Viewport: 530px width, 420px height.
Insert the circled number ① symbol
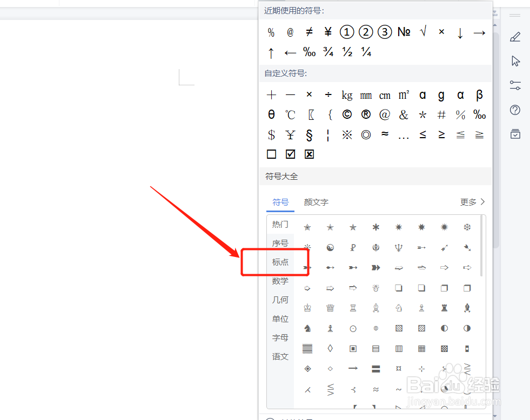pyautogui.click(x=347, y=32)
